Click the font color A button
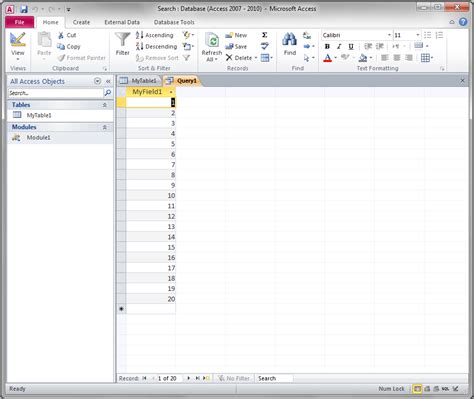474x399 pixels. [328, 58]
